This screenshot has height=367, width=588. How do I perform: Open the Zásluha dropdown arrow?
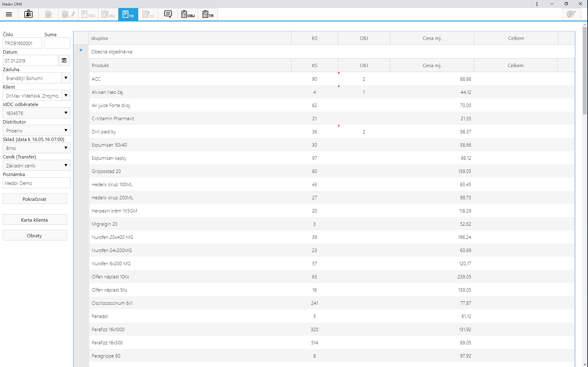(66, 78)
